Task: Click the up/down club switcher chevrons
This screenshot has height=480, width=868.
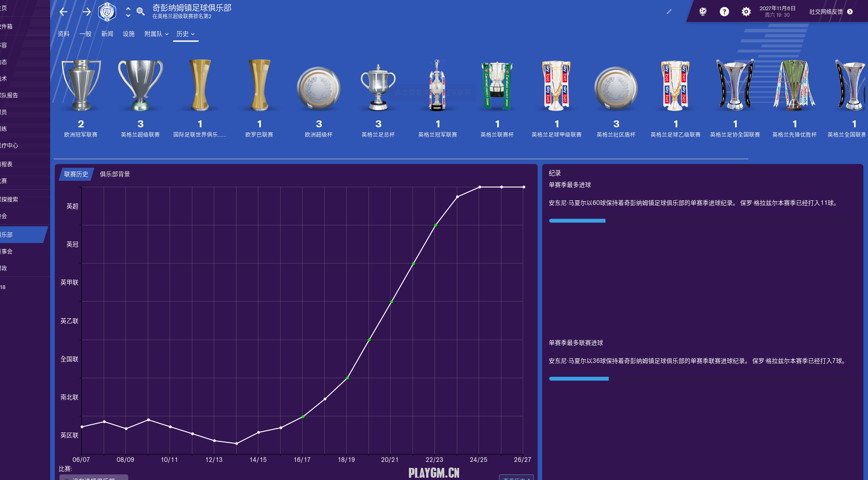Action: click(x=128, y=12)
